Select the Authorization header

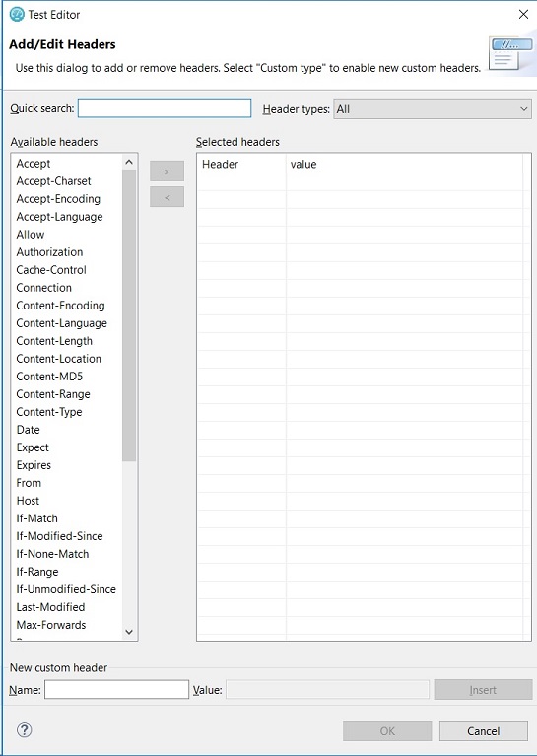pos(49,252)
